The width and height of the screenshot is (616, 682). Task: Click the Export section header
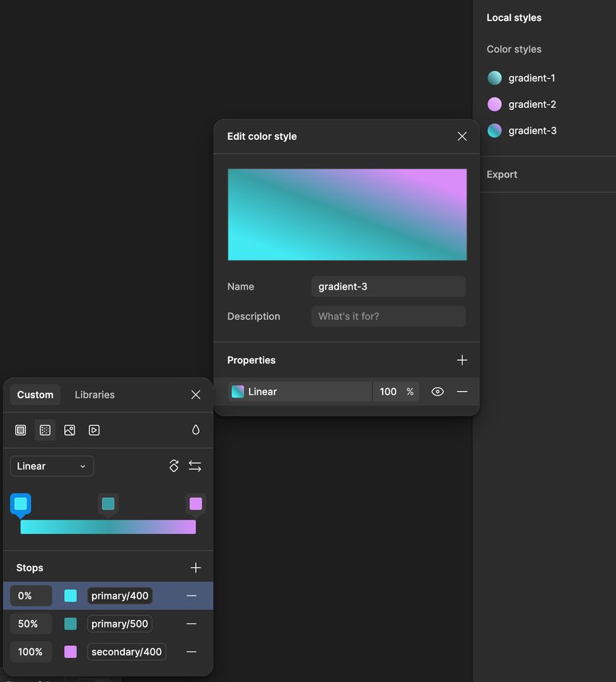pos(501,175)
